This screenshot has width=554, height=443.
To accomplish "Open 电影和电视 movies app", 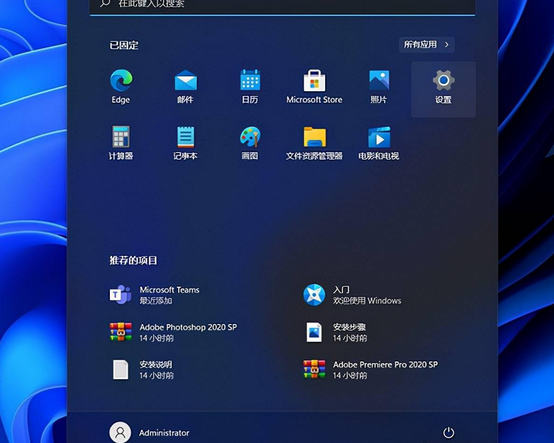I will [379, 142].
